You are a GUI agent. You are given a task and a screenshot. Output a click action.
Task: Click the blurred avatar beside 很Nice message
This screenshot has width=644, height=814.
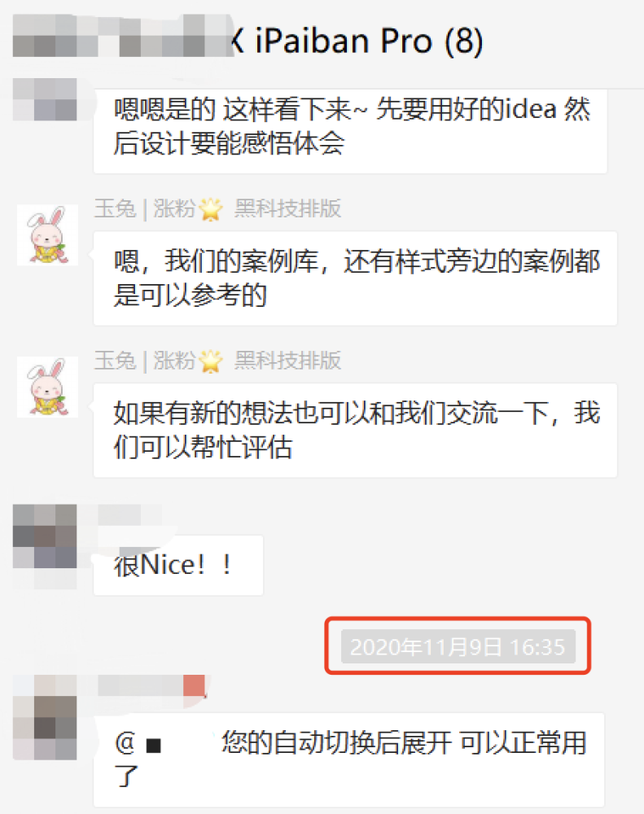45,546
